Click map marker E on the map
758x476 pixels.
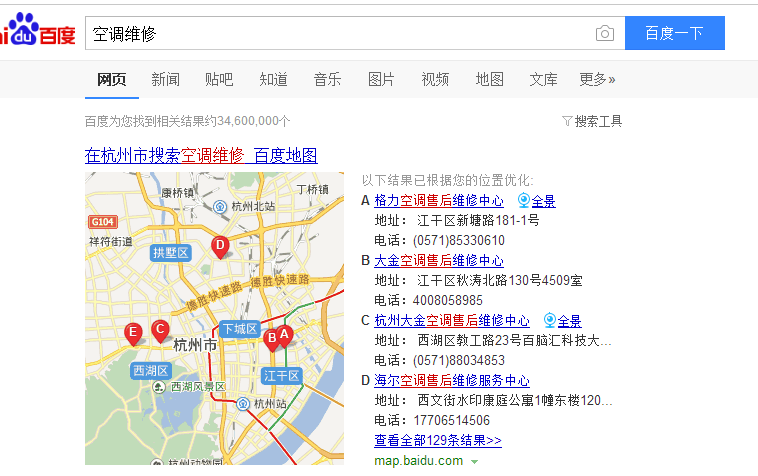[x=132, y=332]
